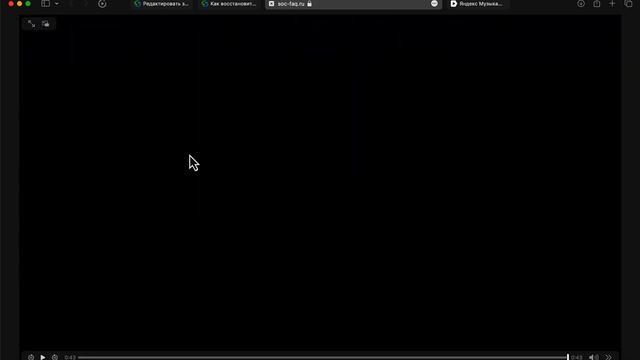Exit the video full-window view
Image resolution: width=640 pixels, height=360 pixels.
[31, 24]
